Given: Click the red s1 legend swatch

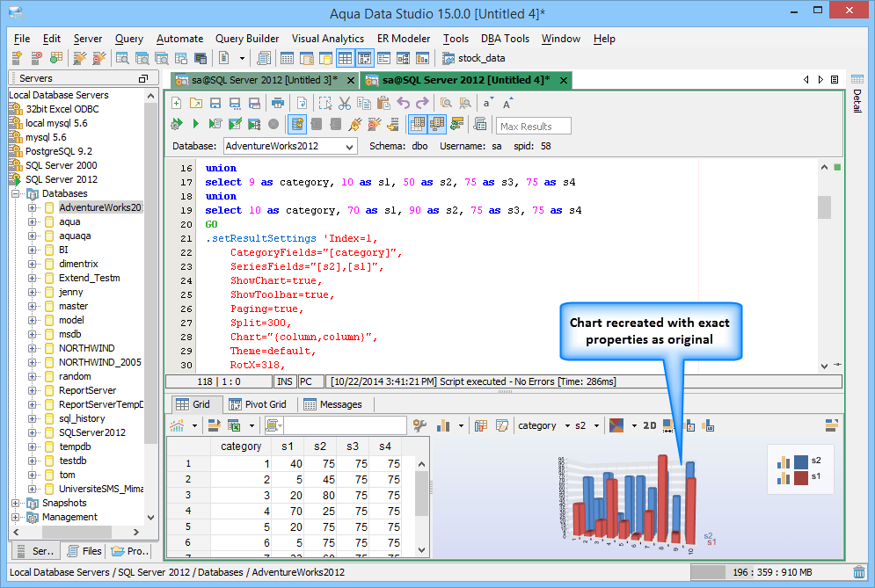Looking at the screenshot, I should [x=801, y=477].
